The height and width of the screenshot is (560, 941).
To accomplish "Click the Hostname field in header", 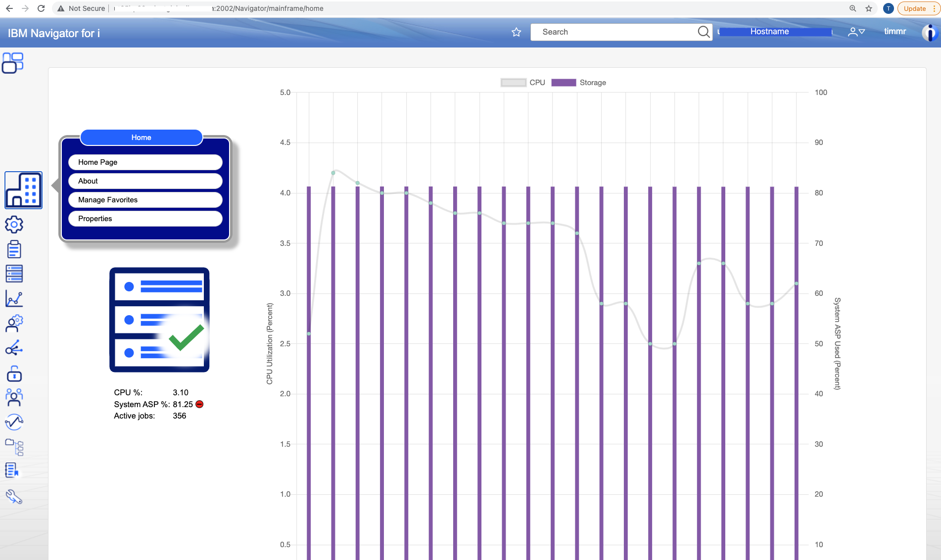I will pos(775,32).
